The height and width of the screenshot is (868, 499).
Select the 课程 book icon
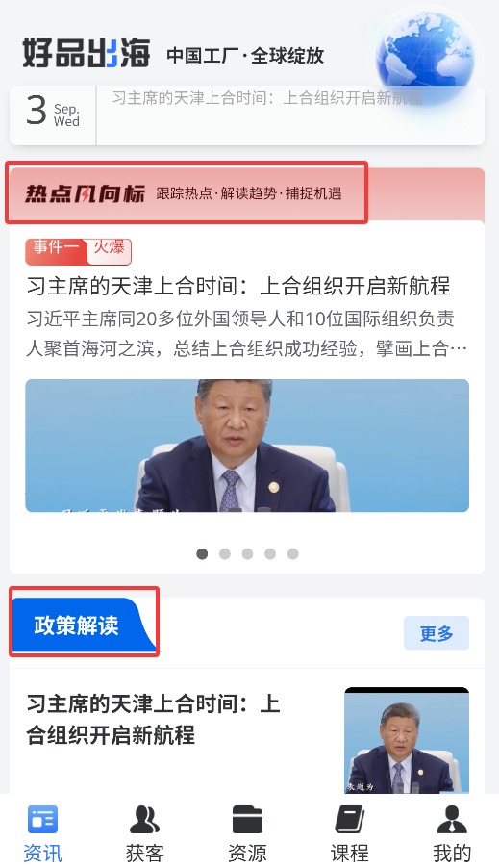click(350, 819)
